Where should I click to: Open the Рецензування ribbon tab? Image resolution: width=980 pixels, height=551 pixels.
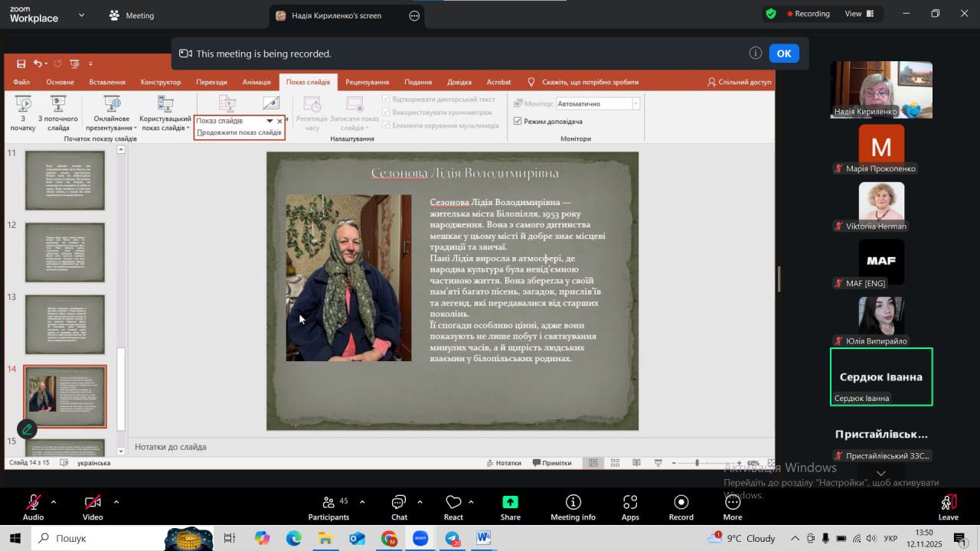[367, 82]
